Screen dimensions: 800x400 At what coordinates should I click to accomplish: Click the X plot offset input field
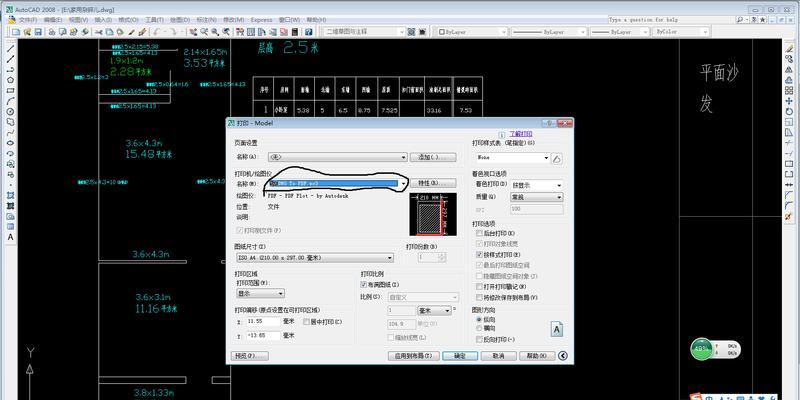(x=263, y=322)
